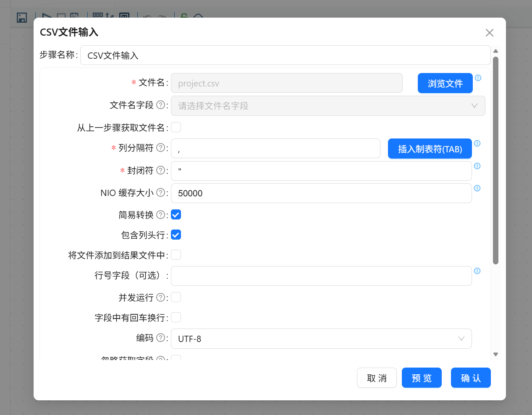The image size is (532, 415).
Task: Open the 编码 UTF-8 dropdown
Action: tap(321, 339)
